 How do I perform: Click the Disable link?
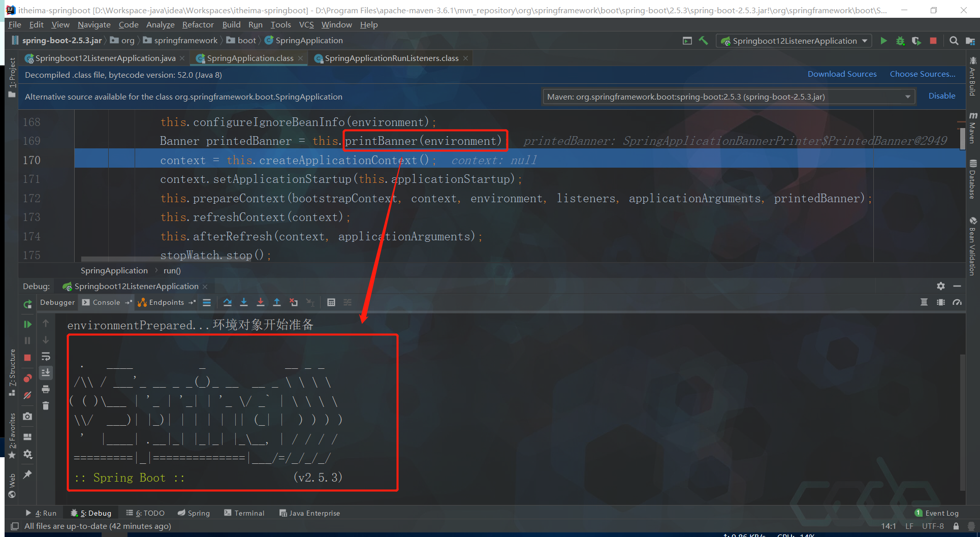942,96
